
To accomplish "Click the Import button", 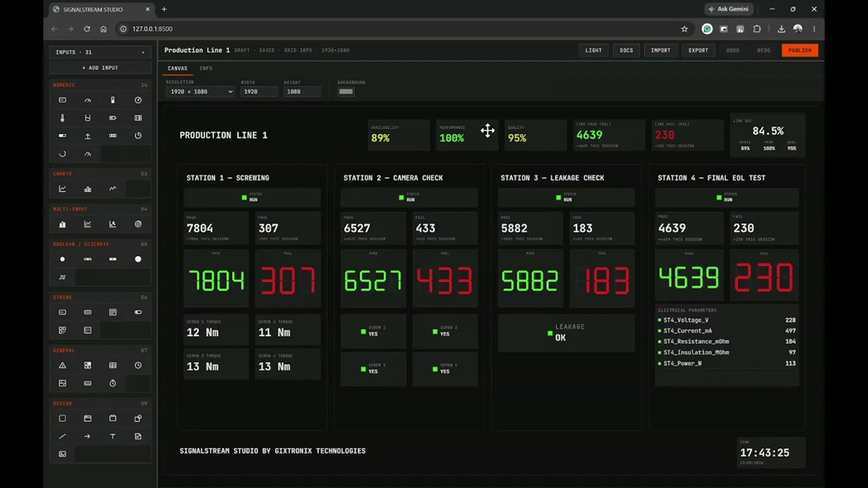I will coord(661,50).
